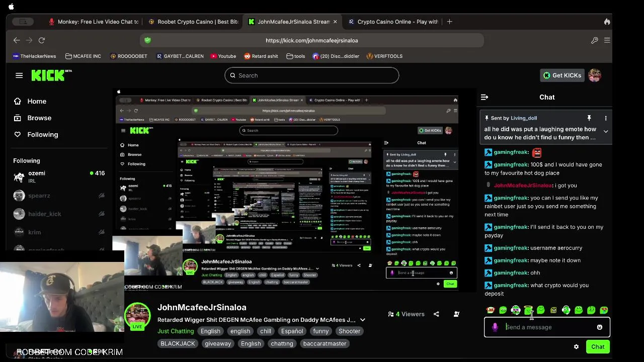Expand the stream title chevron
Screen dimensions: 644x362
pos(362,320)
